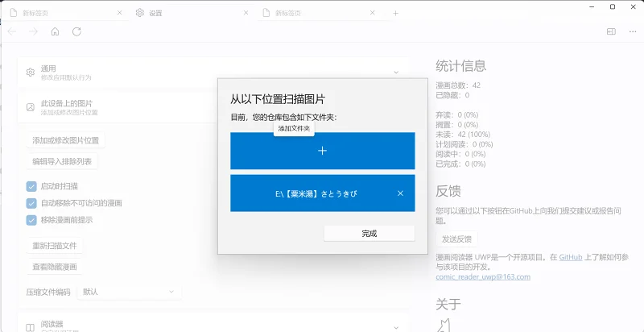
Task: Maximize the window
Action: 613,6
